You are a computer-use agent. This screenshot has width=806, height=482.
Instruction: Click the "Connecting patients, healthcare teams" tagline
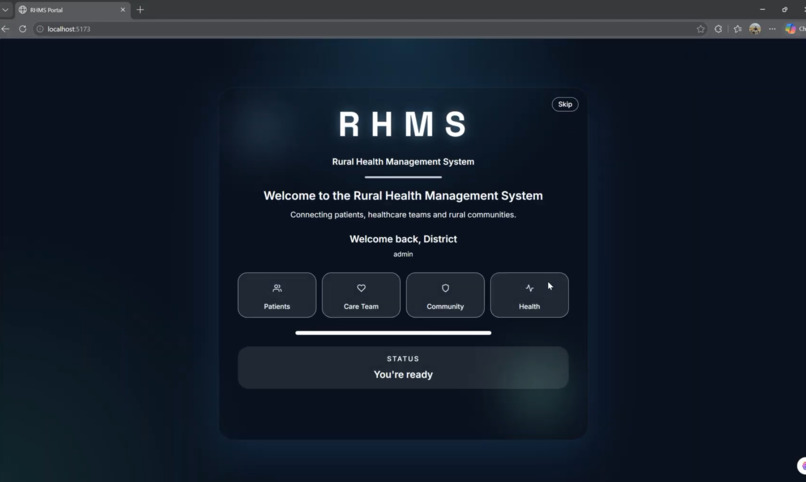403,215
